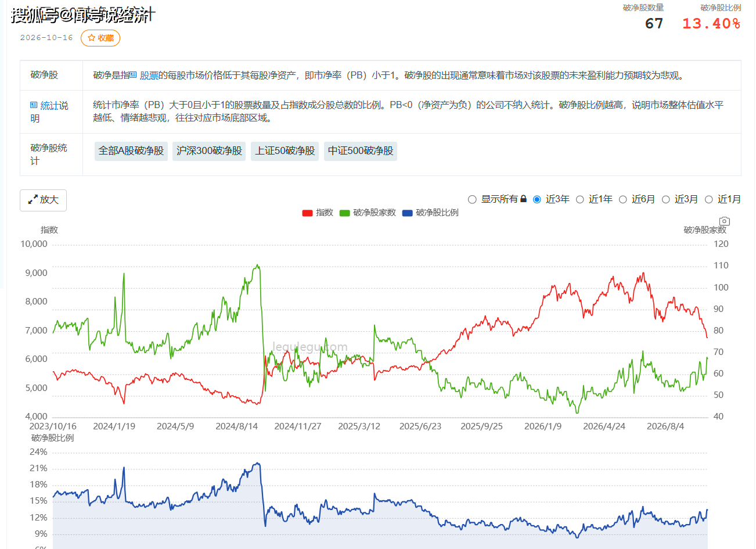The width and height of the screenshot is (756, 549).
Task: Enlarge the chart with 放大 button
Action: (43, 200)
